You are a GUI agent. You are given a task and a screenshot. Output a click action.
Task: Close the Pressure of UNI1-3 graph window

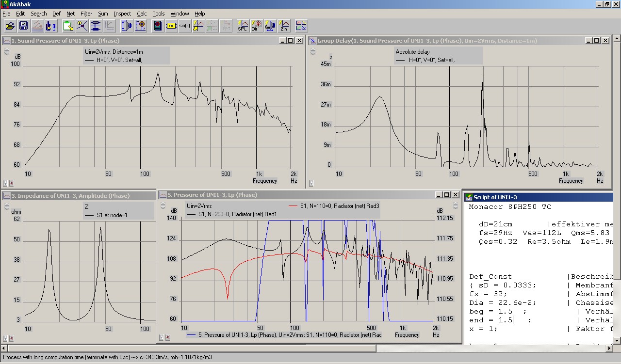pos(455,195)
